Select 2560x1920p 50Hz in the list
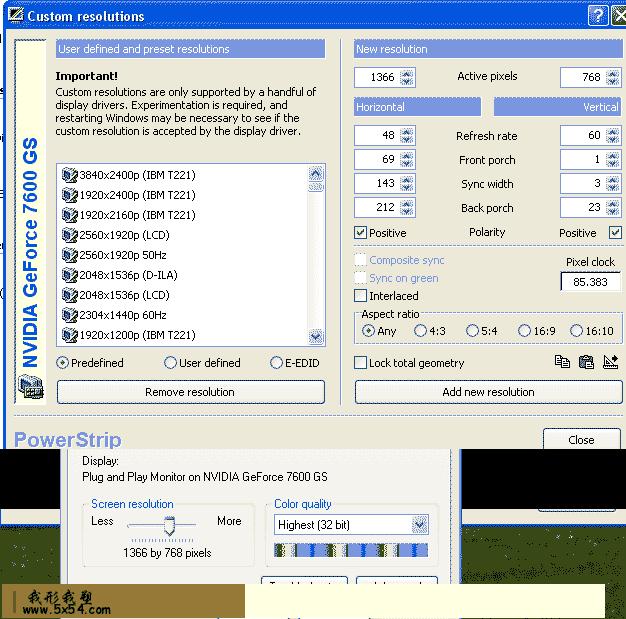The image size is (626, 619). pyautogui.click(x=123, y=255)
